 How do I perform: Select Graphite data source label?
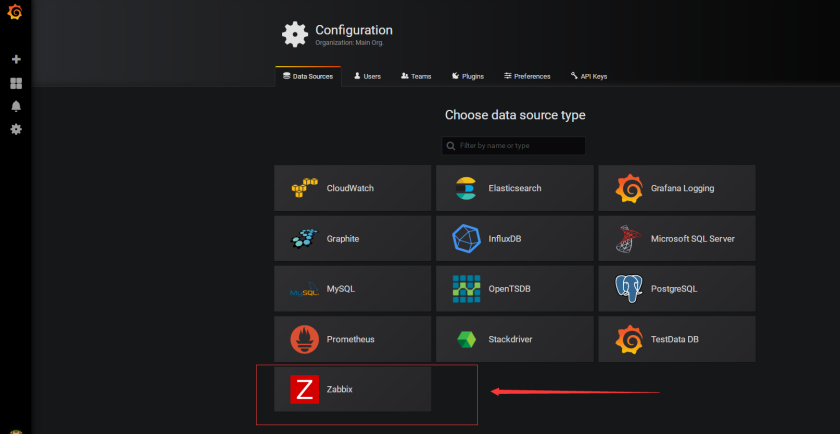click(x=343, y=238)
